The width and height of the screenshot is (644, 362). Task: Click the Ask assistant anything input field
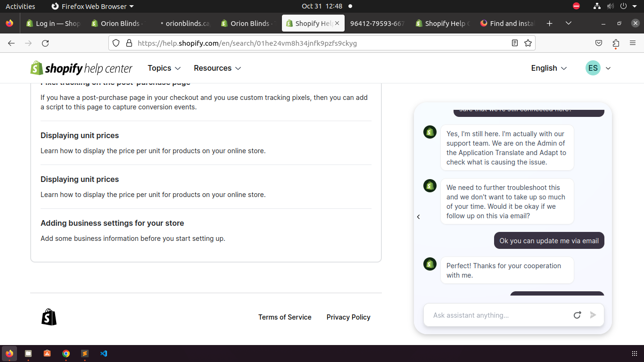tap(497, 315)
